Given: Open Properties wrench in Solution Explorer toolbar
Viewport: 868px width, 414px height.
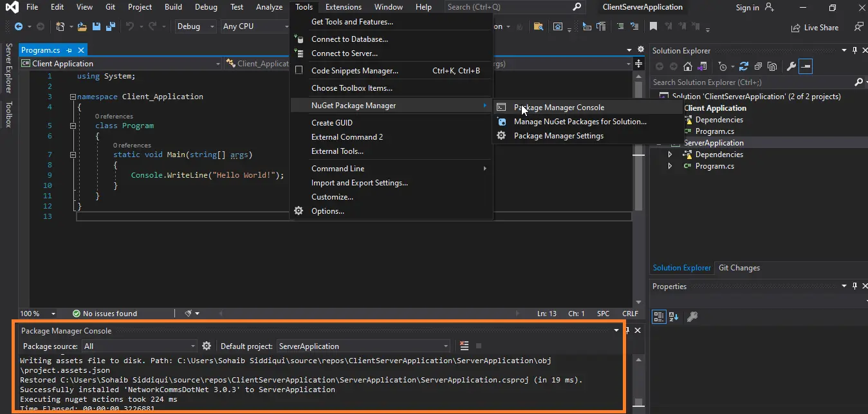Looking at the screenshot, I should click(x=791, y=66).
